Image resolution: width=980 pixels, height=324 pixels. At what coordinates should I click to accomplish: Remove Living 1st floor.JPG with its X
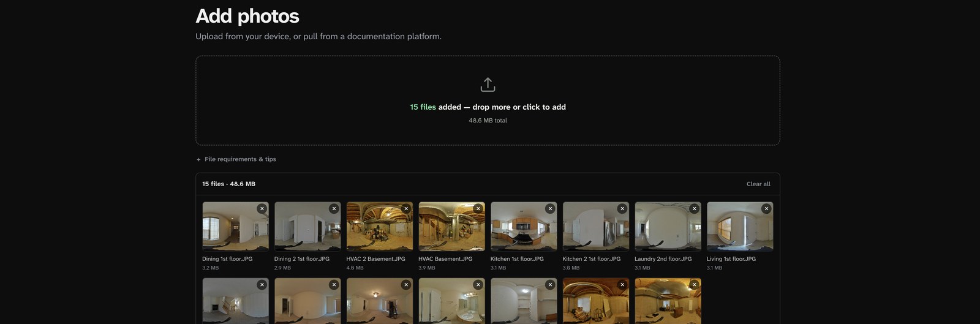pyautogui.click(x=766, y=209)
